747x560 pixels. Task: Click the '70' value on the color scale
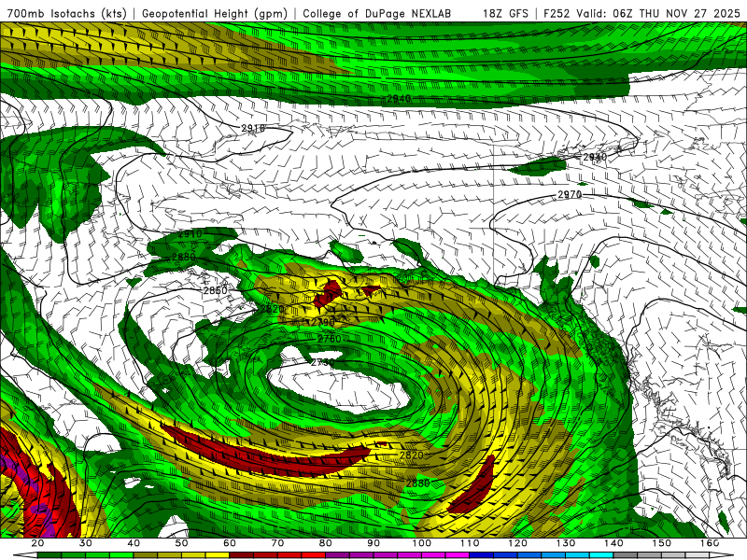tap(277, 543)
